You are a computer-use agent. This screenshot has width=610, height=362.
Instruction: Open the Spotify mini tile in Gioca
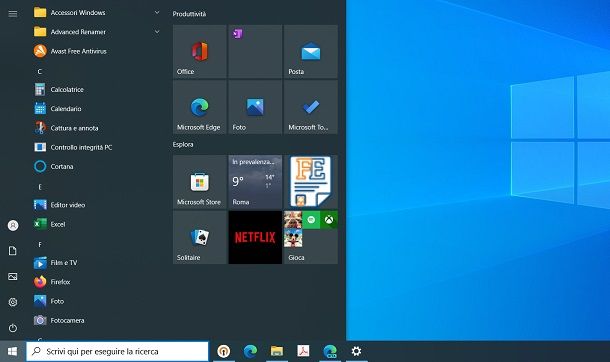coord(311,220)
